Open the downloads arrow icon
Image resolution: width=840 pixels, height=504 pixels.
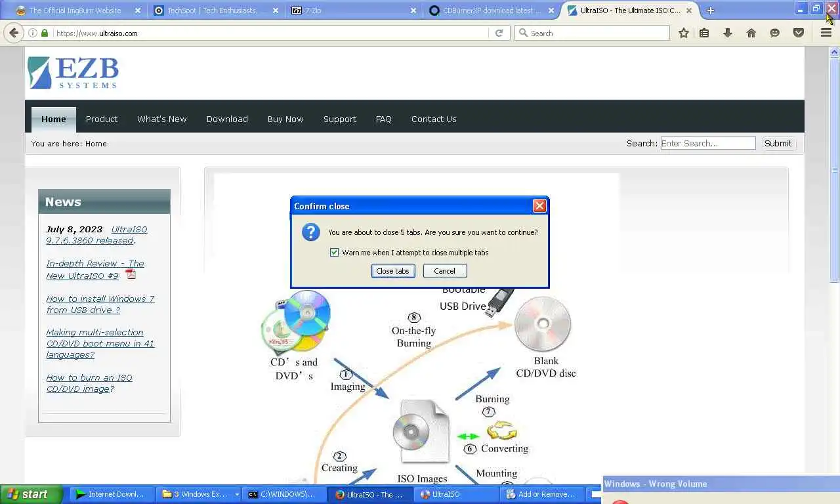click(x=728, y=33)
